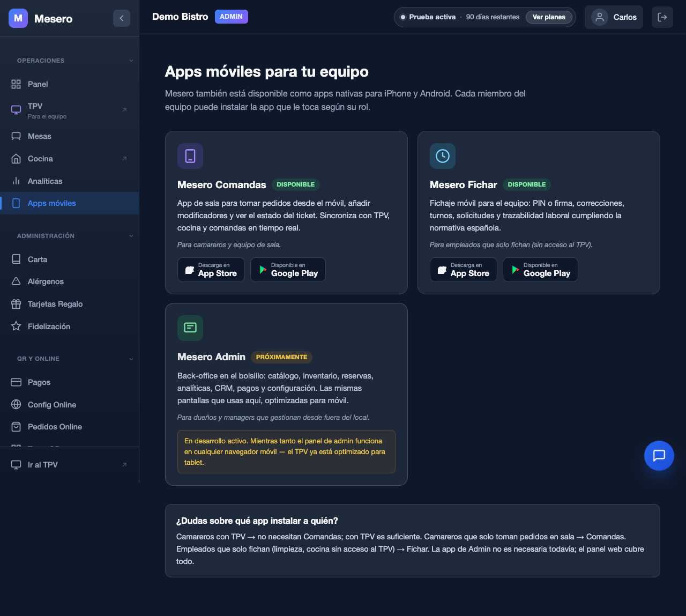Open the Carlos user menu

point(614,17)
